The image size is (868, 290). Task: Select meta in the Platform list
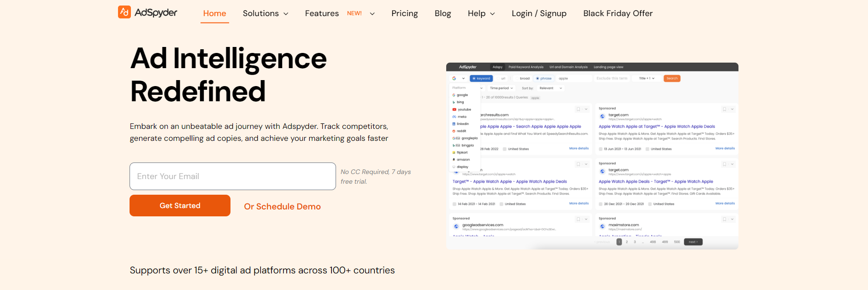pos(460,117)
